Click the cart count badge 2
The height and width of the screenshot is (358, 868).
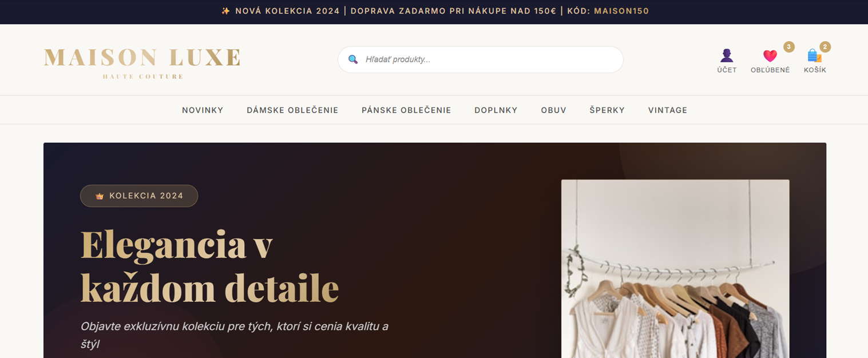coord(825,47)
